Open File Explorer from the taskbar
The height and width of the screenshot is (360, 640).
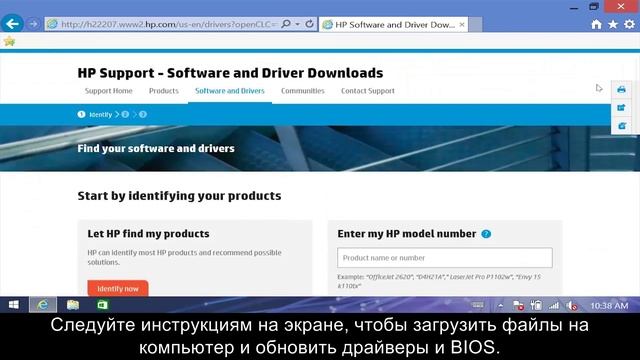coord(73,305)
